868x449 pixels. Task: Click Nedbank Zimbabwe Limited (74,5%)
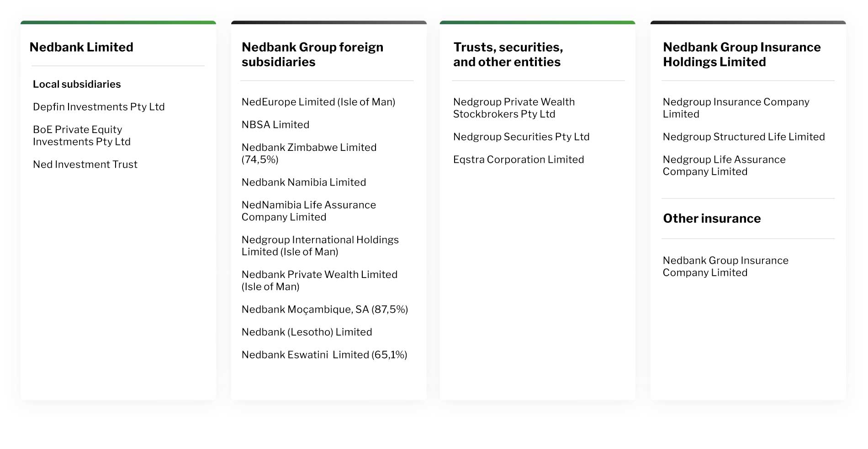[309, 154]
